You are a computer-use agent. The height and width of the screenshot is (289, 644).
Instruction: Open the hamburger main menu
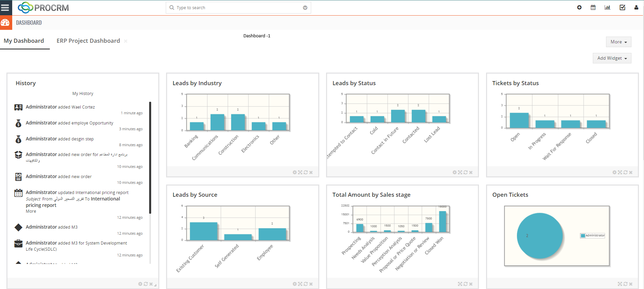point(5,7)
